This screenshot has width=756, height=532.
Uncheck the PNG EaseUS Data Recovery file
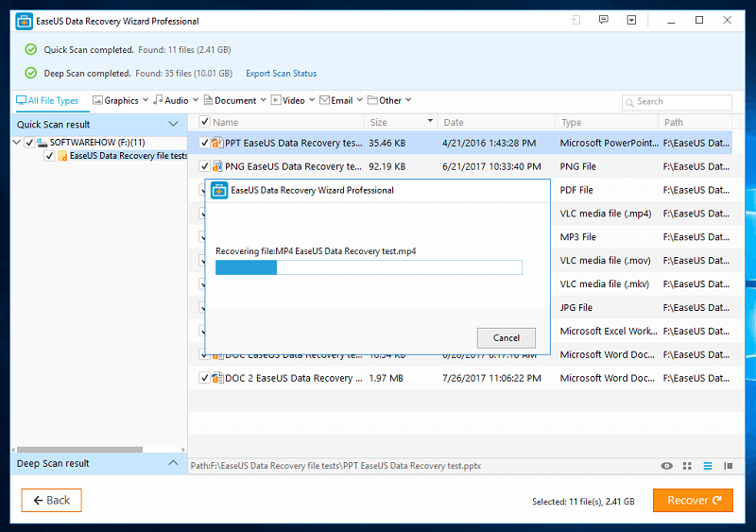[204, 166]
